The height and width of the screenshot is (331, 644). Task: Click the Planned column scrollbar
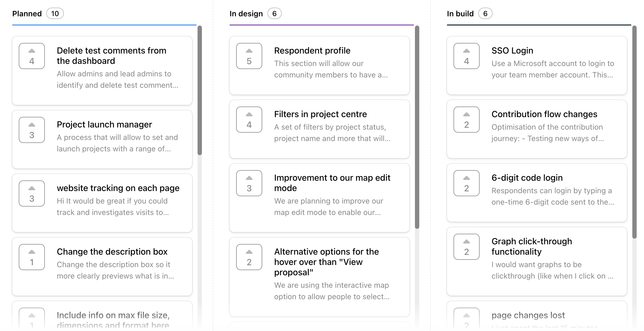tap(200, 90)
